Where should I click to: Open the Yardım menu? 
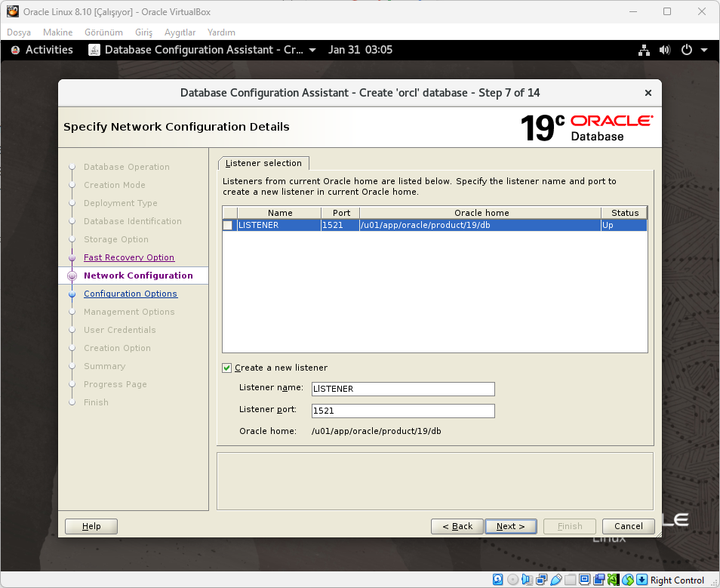(x=221, y=32)
